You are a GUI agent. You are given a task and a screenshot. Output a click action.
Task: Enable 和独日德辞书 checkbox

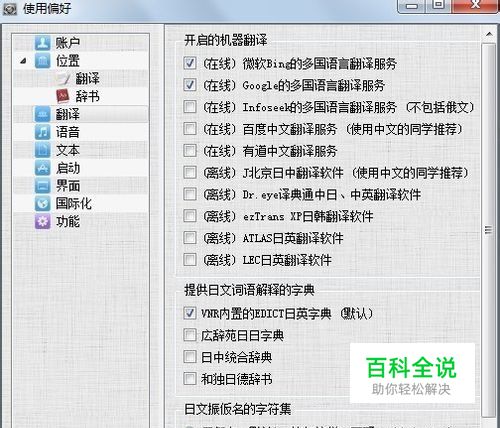coord(190,379)
